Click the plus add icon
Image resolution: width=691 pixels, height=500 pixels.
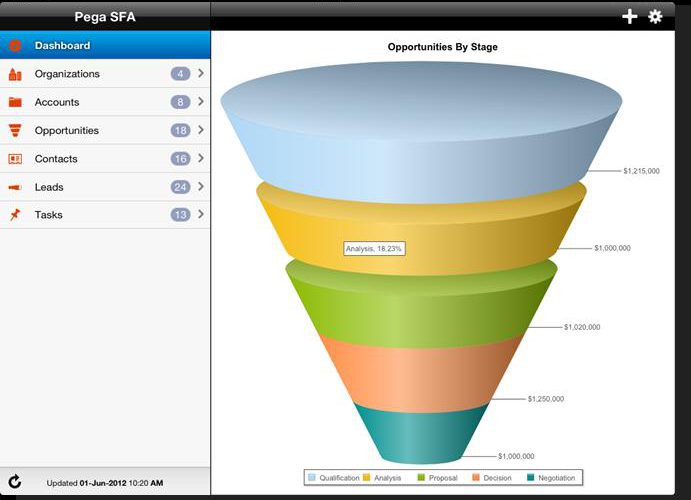(630, 16)
